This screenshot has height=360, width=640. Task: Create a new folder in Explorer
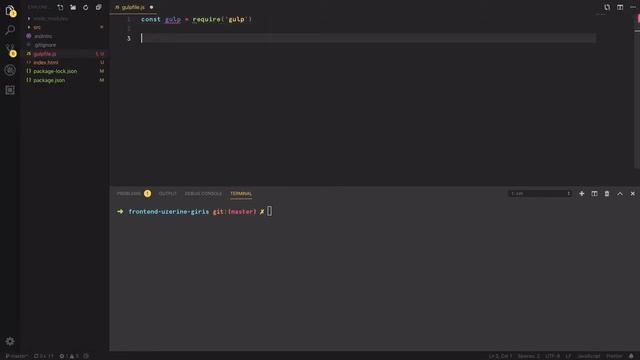point(73,7)
